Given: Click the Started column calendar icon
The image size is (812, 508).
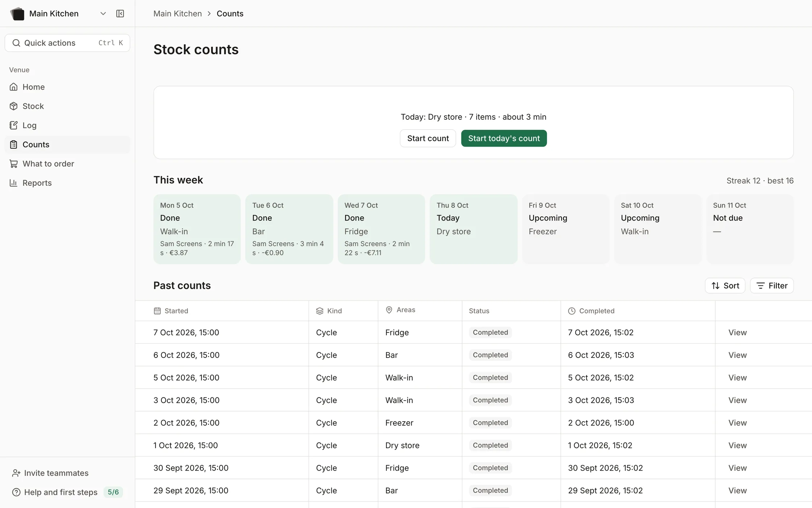Looking at the screenshot, I should point(157,311).
